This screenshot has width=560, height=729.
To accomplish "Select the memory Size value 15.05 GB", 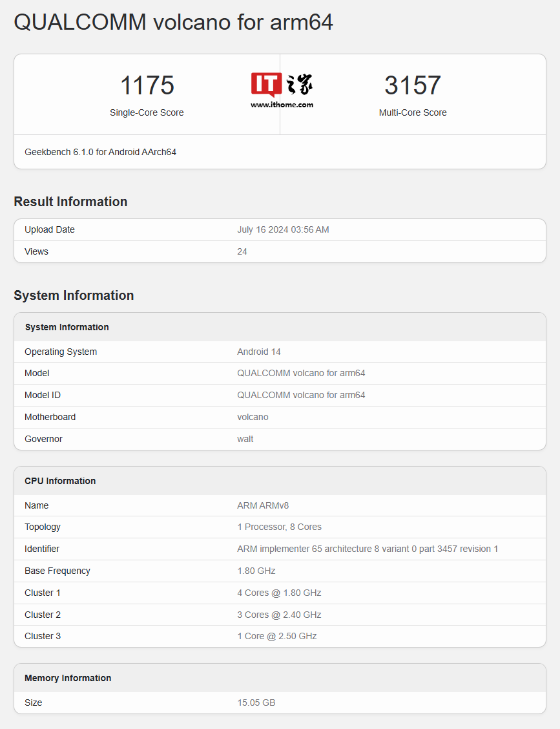I will click(x=256, y=703).
